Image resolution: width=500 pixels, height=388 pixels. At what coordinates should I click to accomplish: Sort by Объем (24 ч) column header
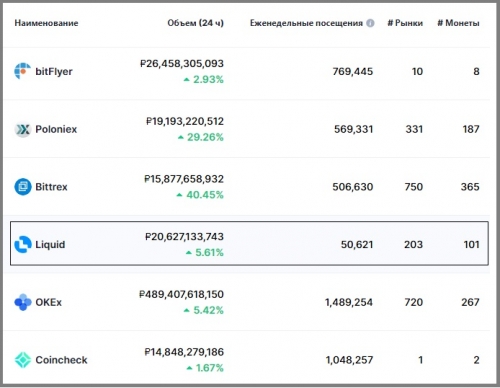[x=195, y=23]
